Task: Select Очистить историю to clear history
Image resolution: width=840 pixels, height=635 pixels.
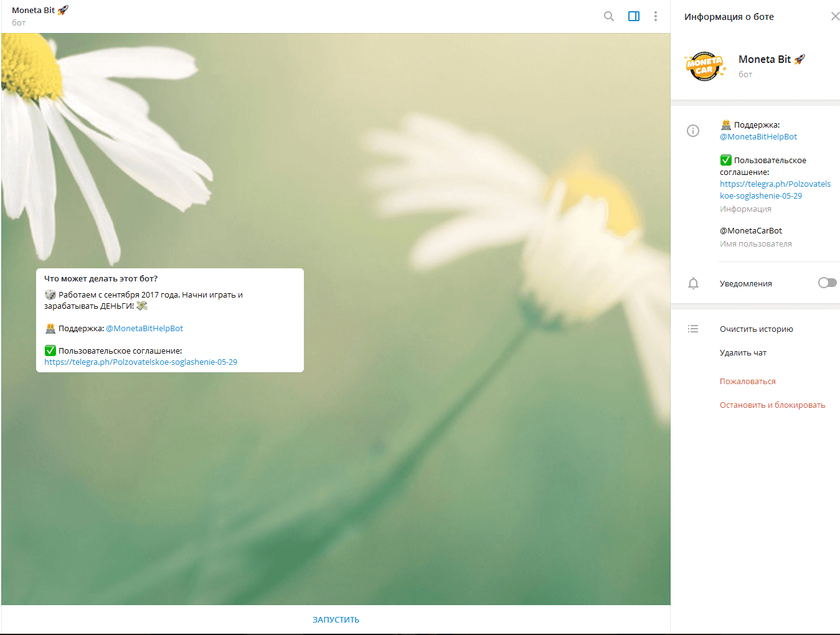Action: (756, 329)
